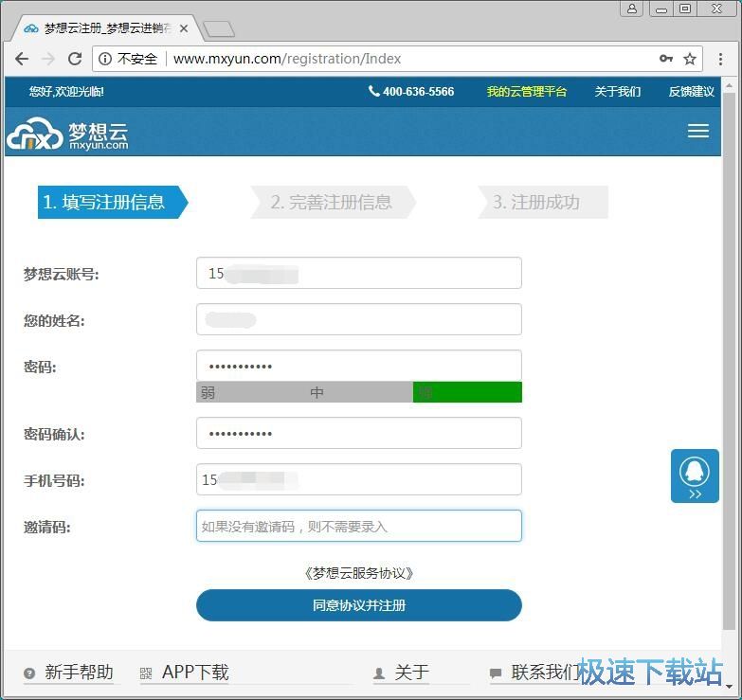The width and height of the screenshot is (742, 700).
Task: Click the site info icon before 不安全
Action: (x=104, y=59)
